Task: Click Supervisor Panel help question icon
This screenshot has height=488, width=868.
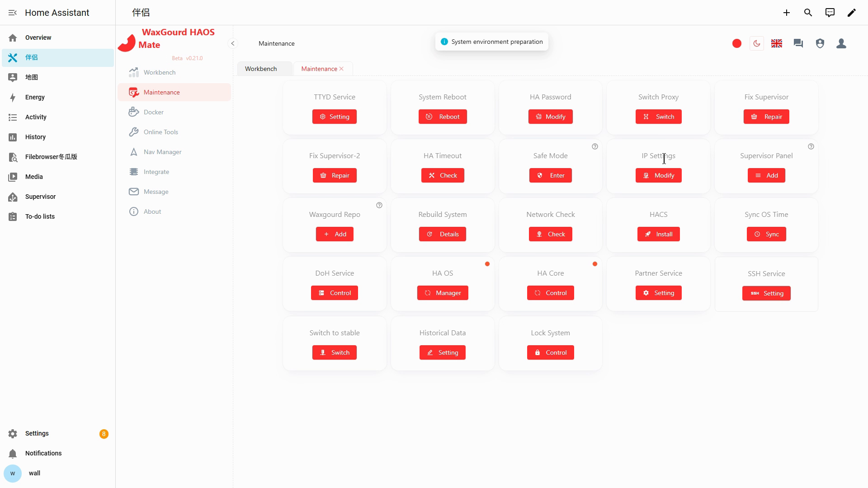Action: [x=811, y=146]
